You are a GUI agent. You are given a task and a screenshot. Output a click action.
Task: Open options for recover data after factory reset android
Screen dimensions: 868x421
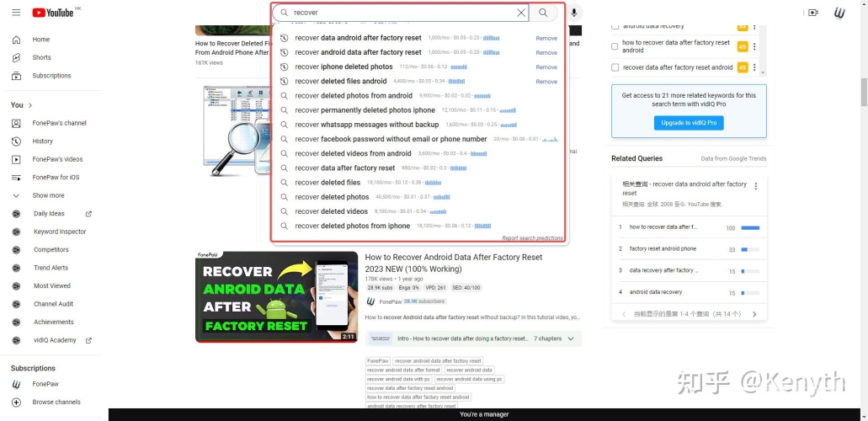pos(754,67)
